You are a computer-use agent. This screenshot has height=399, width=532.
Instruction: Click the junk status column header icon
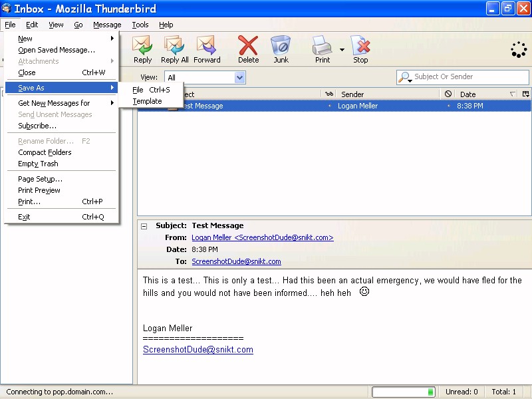point(448,94)
